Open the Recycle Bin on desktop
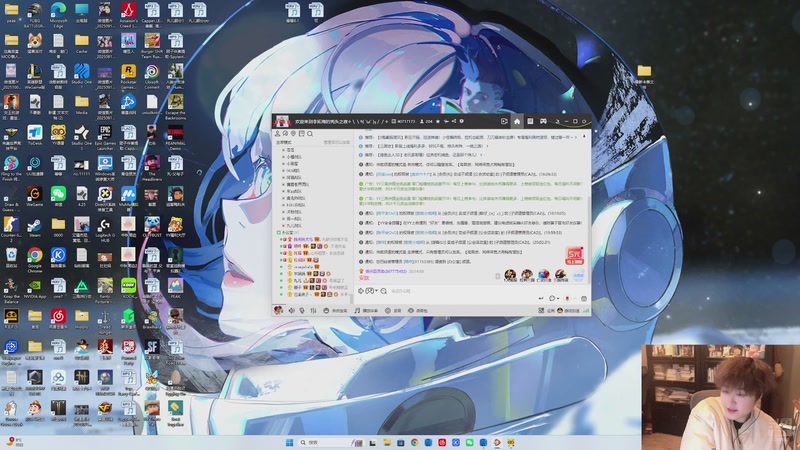 (11, 258)
